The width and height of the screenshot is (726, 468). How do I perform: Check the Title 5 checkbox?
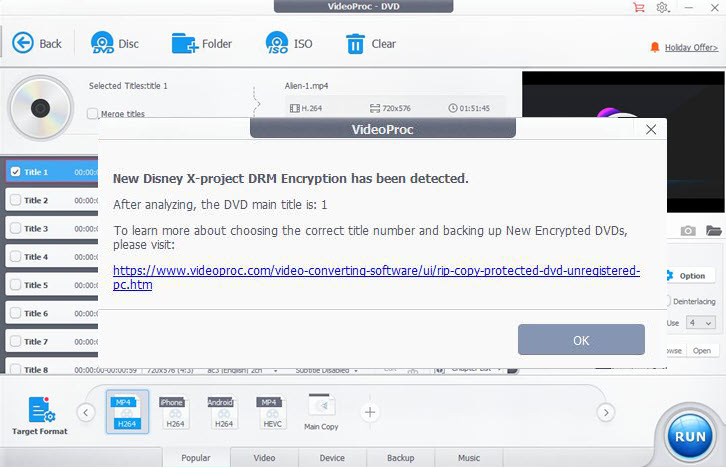[x=15, y=285]
